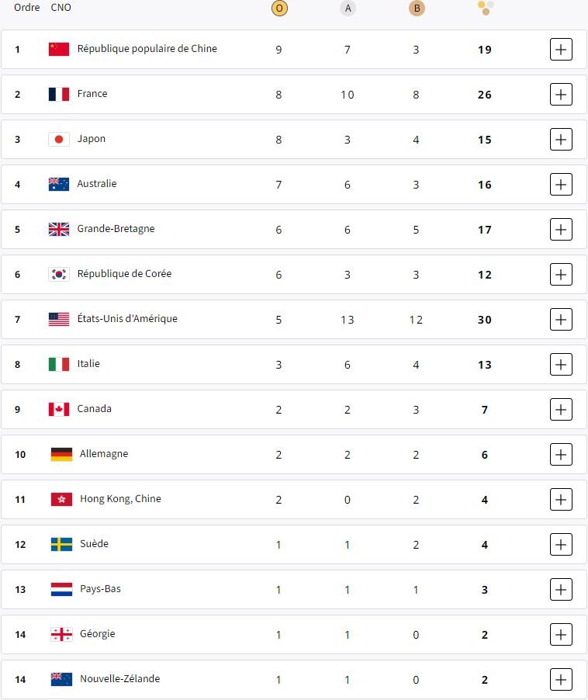Viewport: 588px width, 700px height.
Task: Click the Pays-Bas total medal count
Action: (485, 590)
